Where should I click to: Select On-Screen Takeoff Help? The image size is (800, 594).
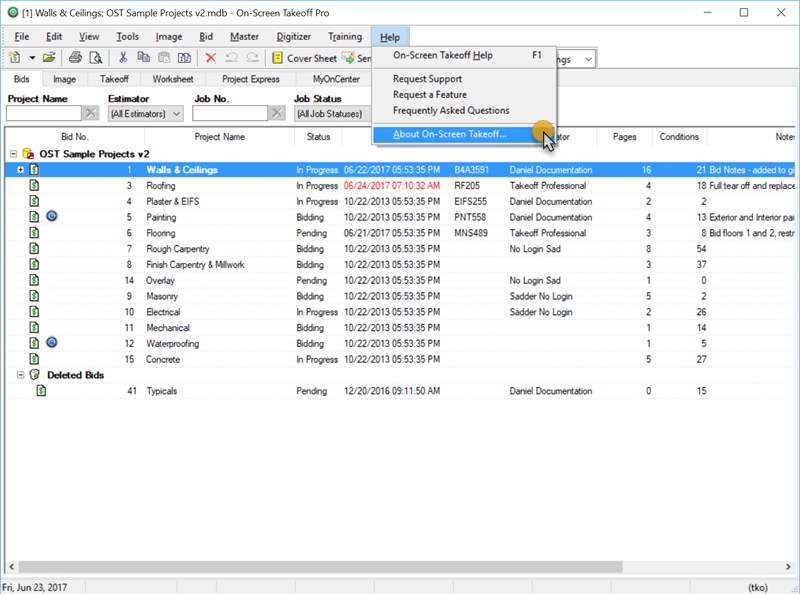coord(464,55)
